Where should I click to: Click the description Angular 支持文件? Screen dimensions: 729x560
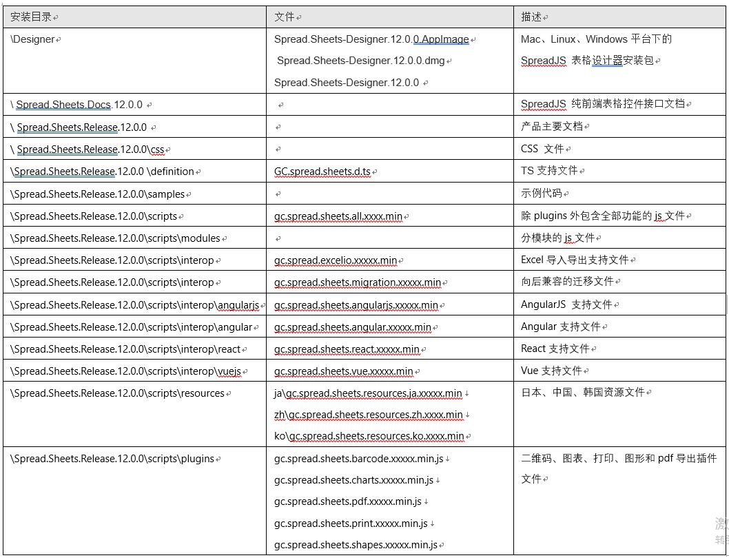(561, 326)
